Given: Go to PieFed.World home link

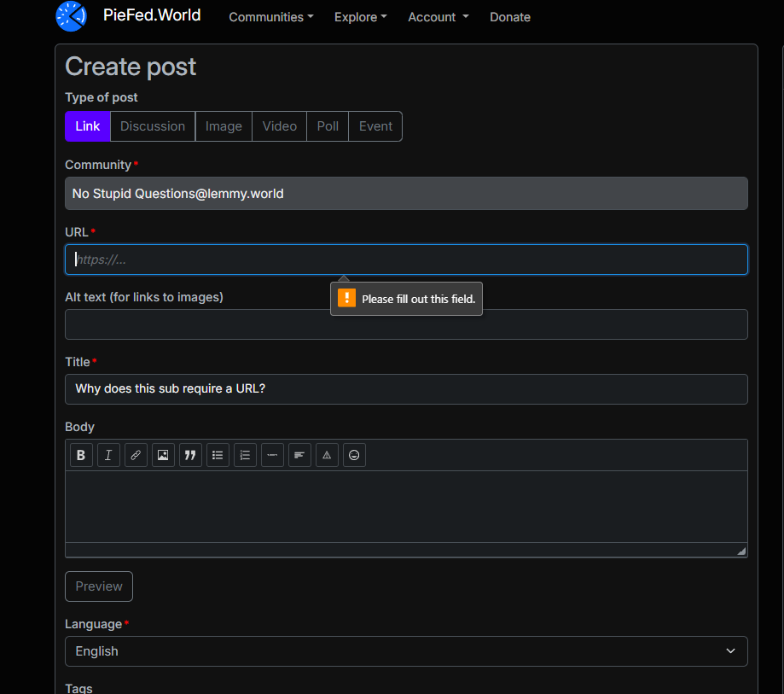Looking at the screenshot, I should point(152,15).
